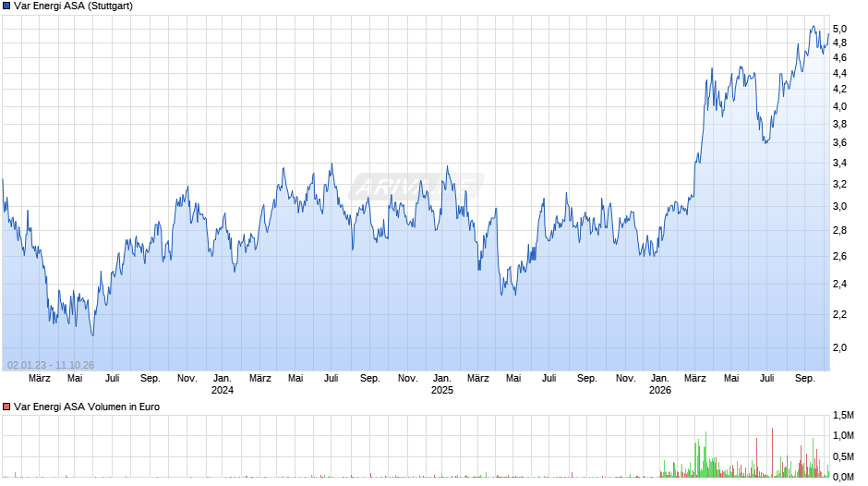Click the tall green volume bar near März 2026

click(705, 455)
